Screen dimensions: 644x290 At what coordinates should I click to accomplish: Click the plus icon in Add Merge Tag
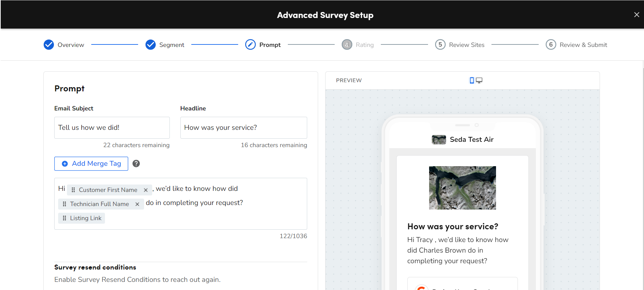coord(65,164)
